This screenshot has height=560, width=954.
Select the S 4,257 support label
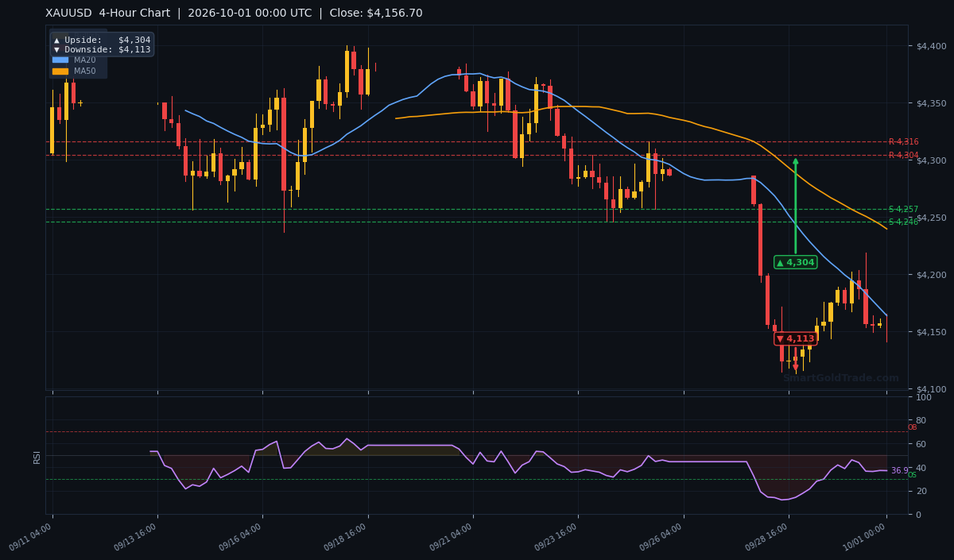pyautogui.click(x=903, y=209)
